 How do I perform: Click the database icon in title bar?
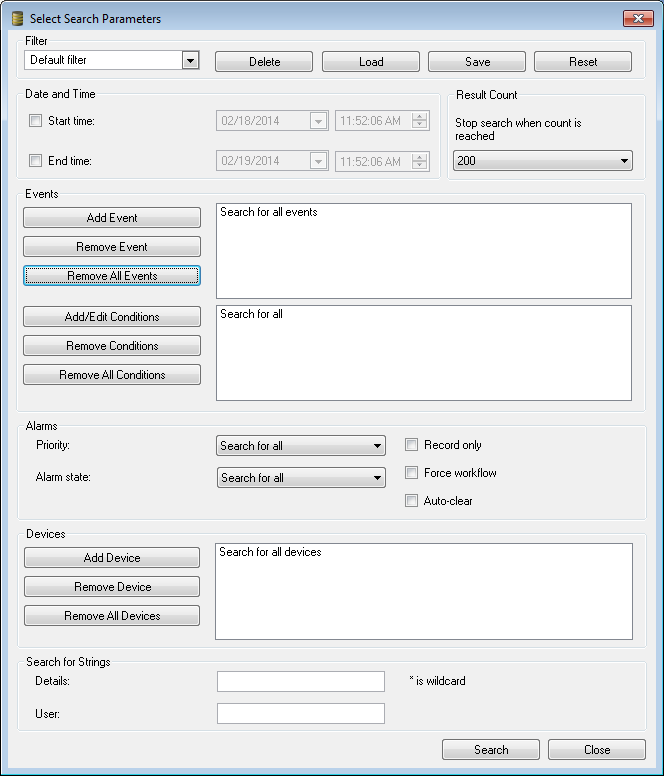tap(17, 19)
